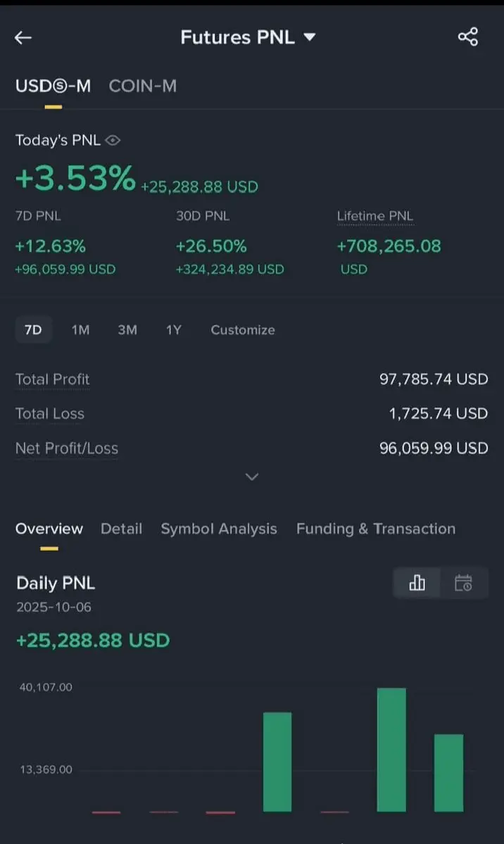
Task: Tap the Lifetime PNL label
Action: [375, 216]
